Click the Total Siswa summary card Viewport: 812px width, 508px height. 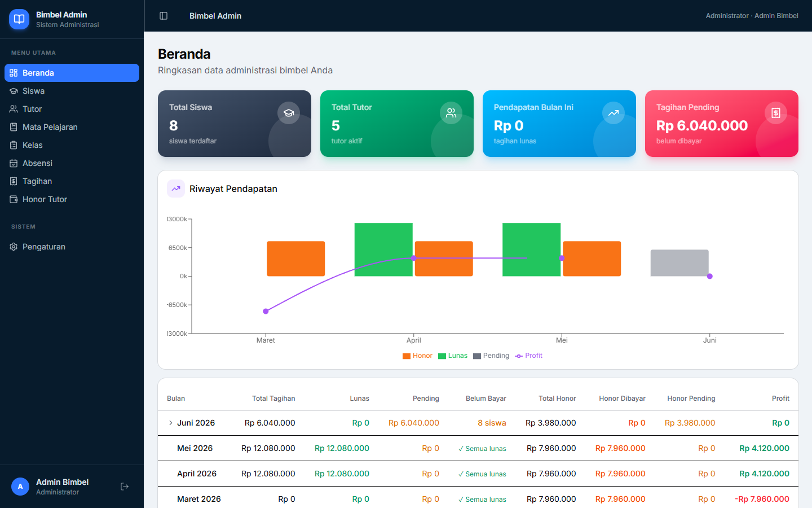pos(235,124)
